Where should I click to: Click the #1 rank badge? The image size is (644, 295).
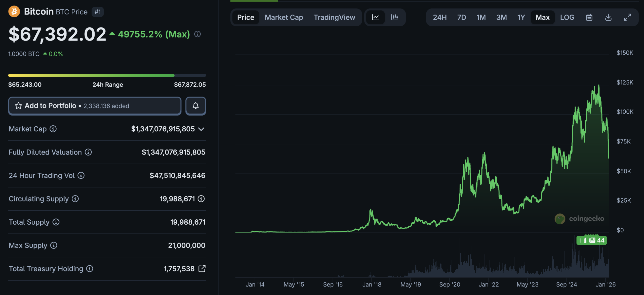(98, 12)
